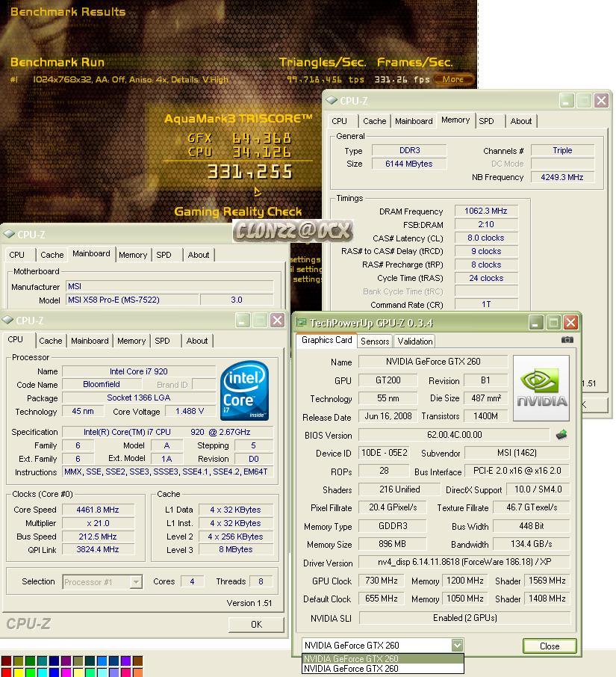
Task: Open Cache tab in the CPU-Z processor window
Action: tap(51, 341)
